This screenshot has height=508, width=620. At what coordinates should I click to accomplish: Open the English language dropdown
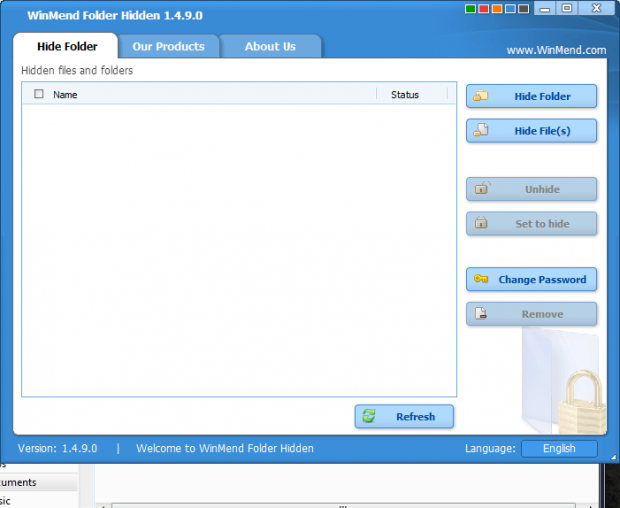point(559,449)
